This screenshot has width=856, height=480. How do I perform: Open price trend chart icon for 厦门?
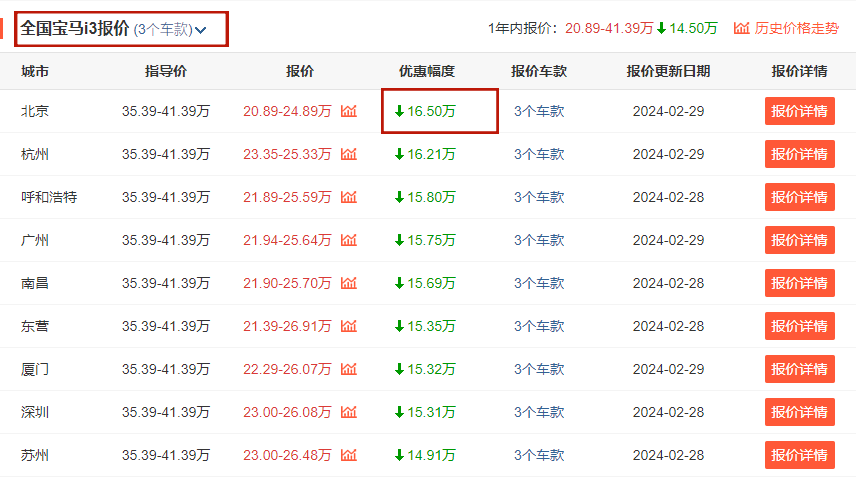coord(348,370)
